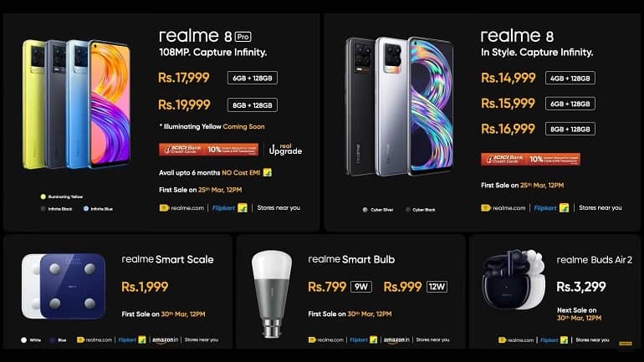Viewport: 644px width, 362px height.
Task: Pick the 9W Smart Bulb option
Action: [x=361, y=287]
